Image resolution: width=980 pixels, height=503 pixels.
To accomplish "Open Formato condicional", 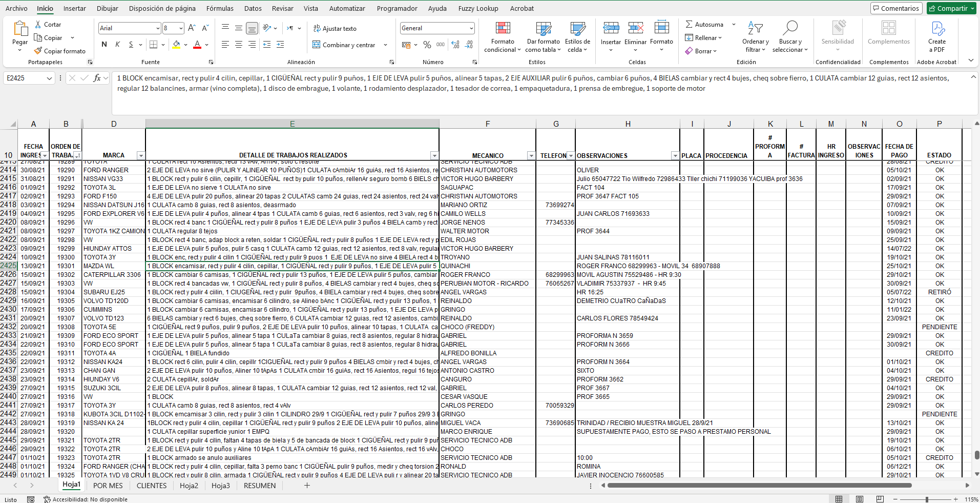I will click(503, 37).
